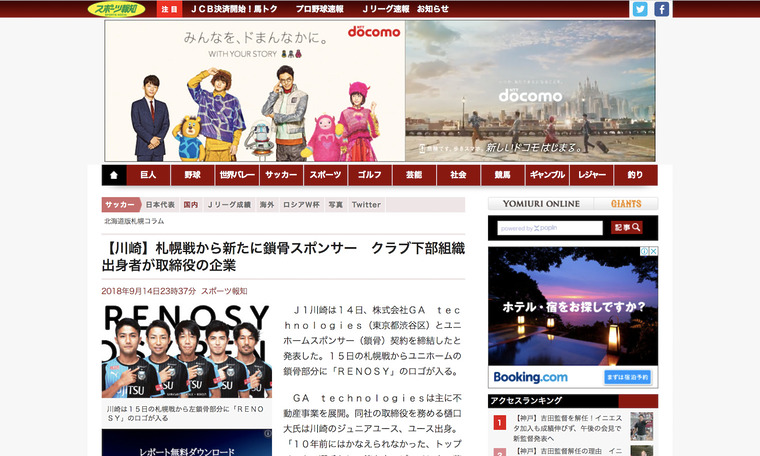This screenshot has height=456, width=760.
Task: Select the ゴルフ navigation tab
Action: (x=369, y=175)
